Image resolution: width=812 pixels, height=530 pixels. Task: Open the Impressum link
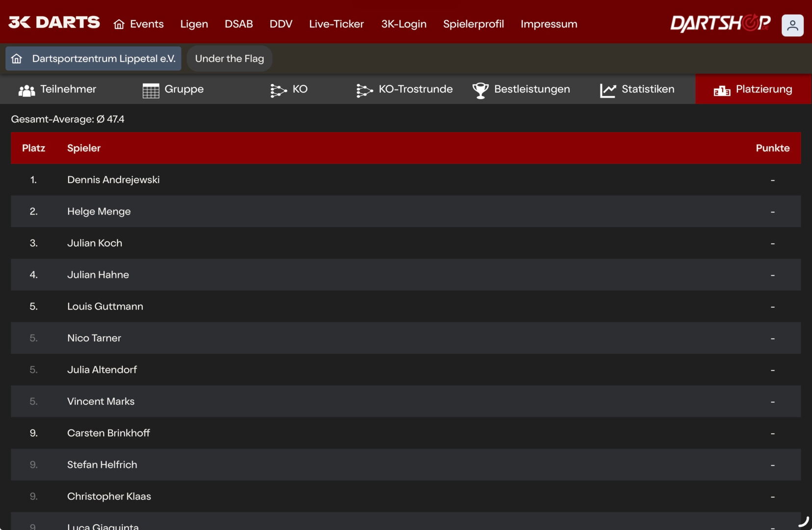point(549,24)
